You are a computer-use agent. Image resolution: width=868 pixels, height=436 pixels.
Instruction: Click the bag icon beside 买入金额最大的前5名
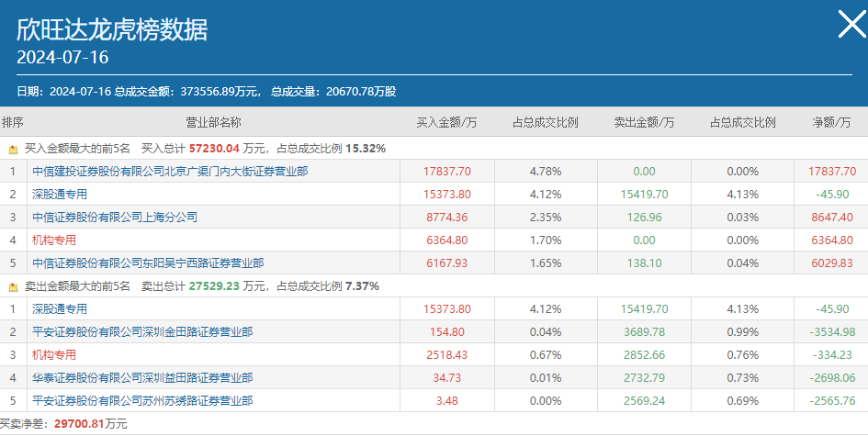coord(13,150)
